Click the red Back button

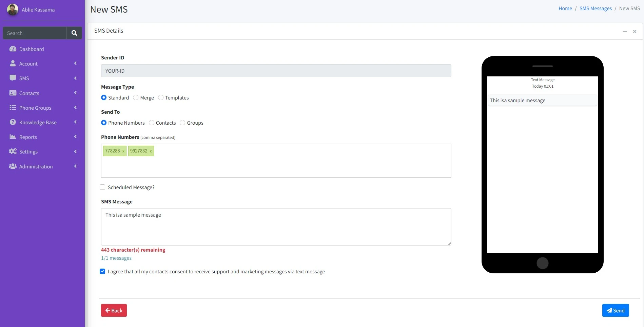coord(114,310)
